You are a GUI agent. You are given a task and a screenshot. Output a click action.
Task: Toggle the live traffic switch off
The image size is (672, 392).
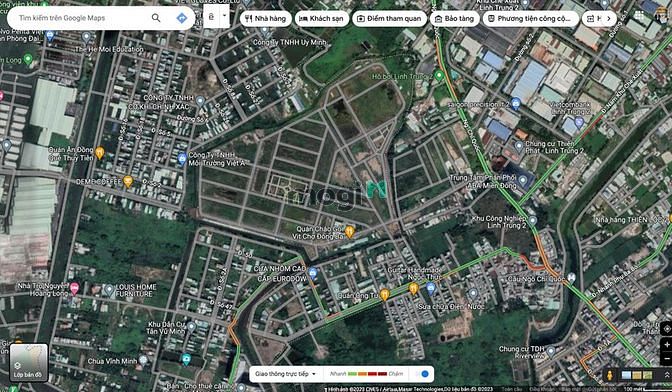422,374
